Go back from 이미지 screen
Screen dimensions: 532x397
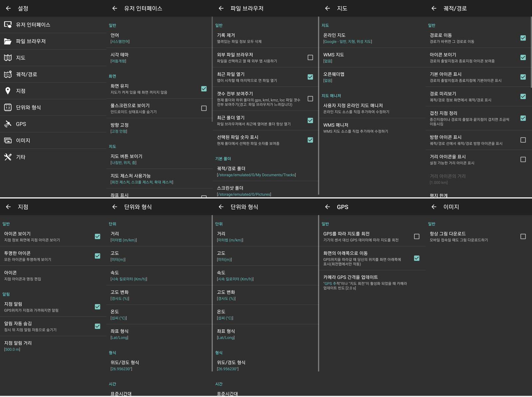[x=434, y=207]
